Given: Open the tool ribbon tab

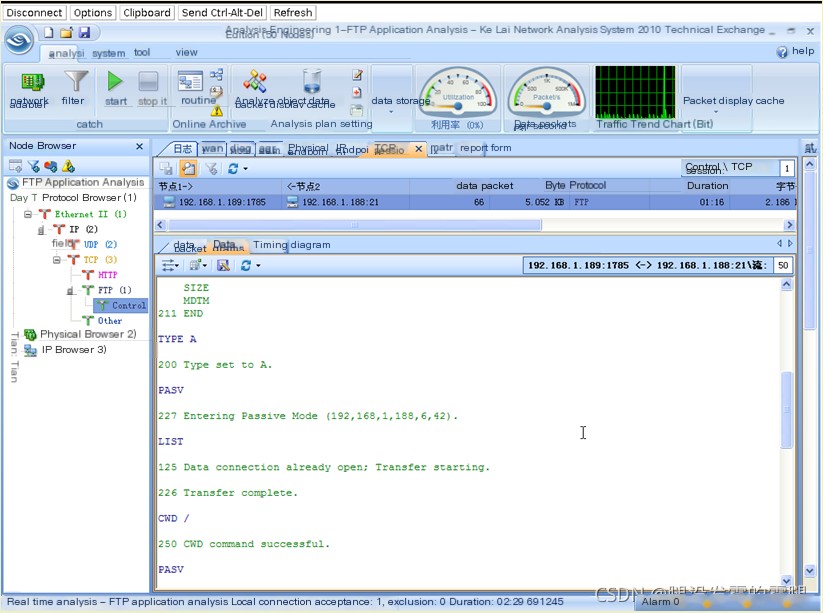Looking at the screenshot, I should [142, 52].
